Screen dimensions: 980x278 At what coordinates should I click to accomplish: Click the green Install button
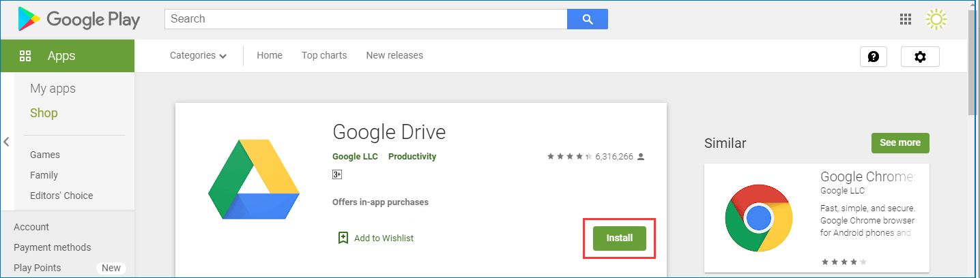click(x=620, y=238)
